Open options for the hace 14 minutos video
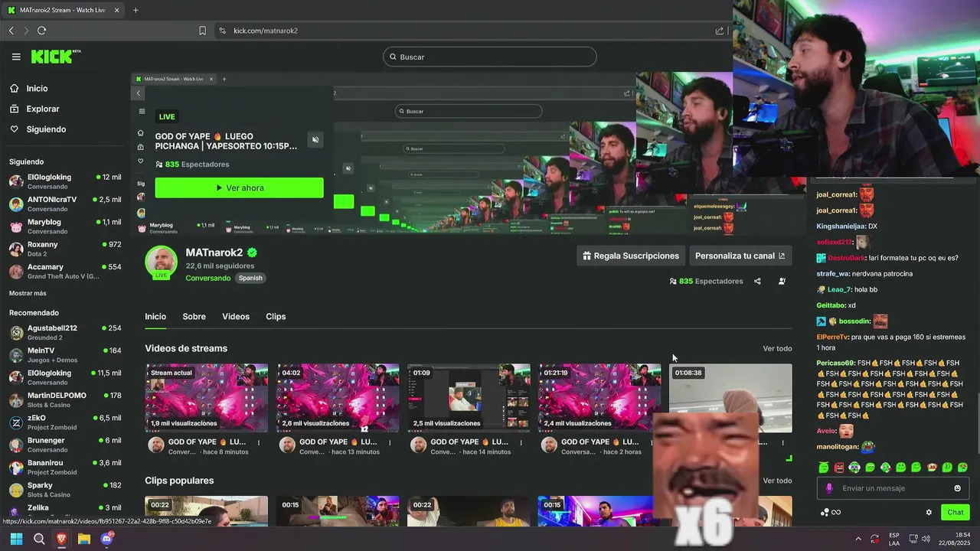Viewport: 980px width, 551px height. point(521,442)
